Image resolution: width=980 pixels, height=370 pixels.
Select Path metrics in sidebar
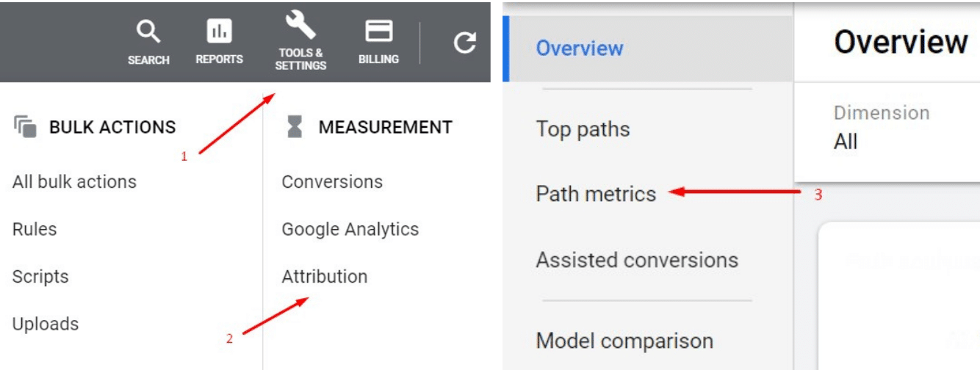[x=596, y=194]
